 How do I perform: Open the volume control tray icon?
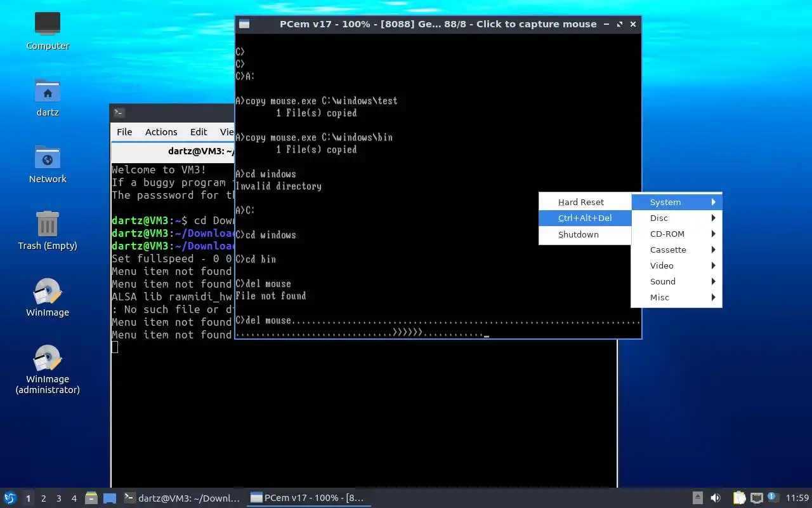[x=715, y=498]
